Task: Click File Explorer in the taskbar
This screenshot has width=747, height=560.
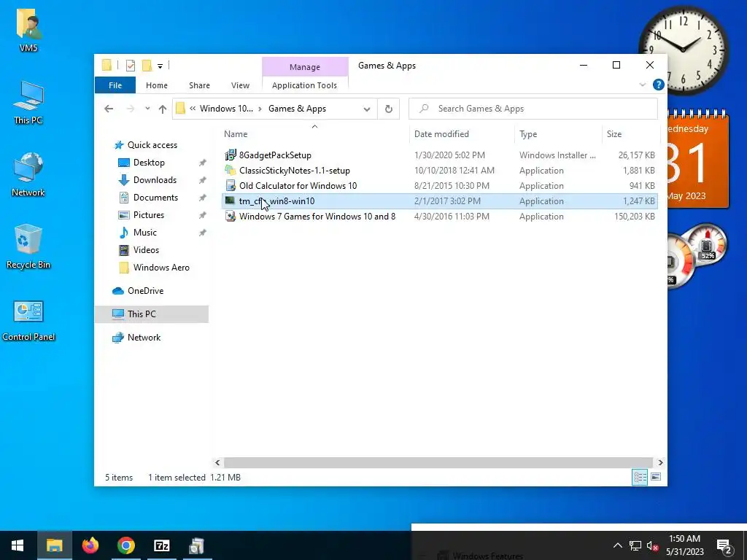Action: point(54,545)
